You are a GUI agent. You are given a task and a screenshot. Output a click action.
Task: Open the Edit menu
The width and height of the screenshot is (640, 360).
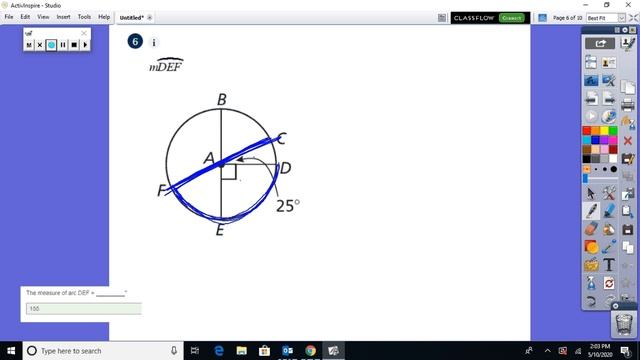coord(25,17)
